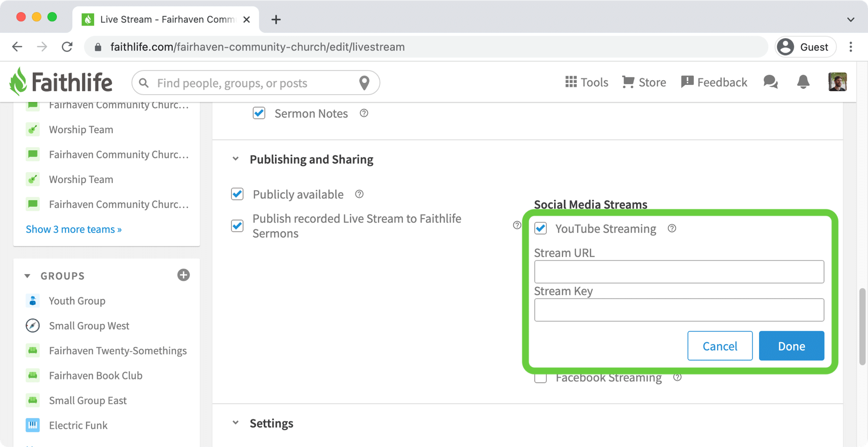Click the Cancel button

(720, 346)
